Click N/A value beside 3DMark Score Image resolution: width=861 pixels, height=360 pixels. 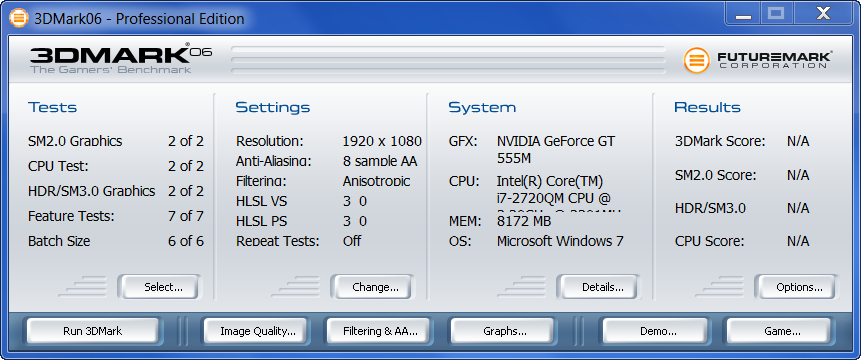coord(798,141)
